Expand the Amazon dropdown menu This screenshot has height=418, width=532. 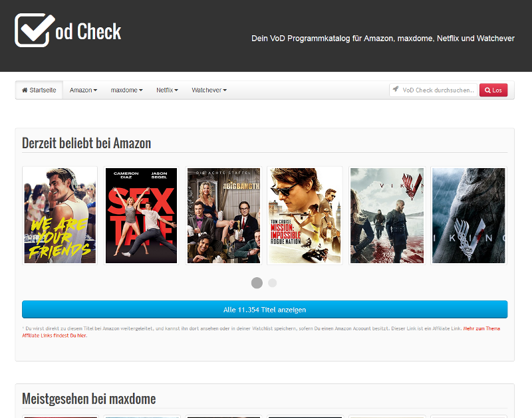pyautogui.click(x=83, y=90)
